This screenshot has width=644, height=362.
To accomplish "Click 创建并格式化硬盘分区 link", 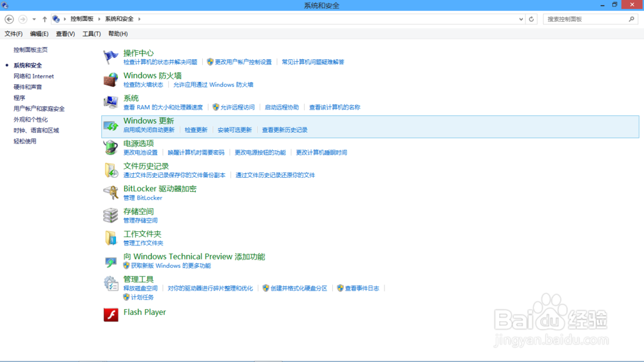I will [x=299, y=289].
